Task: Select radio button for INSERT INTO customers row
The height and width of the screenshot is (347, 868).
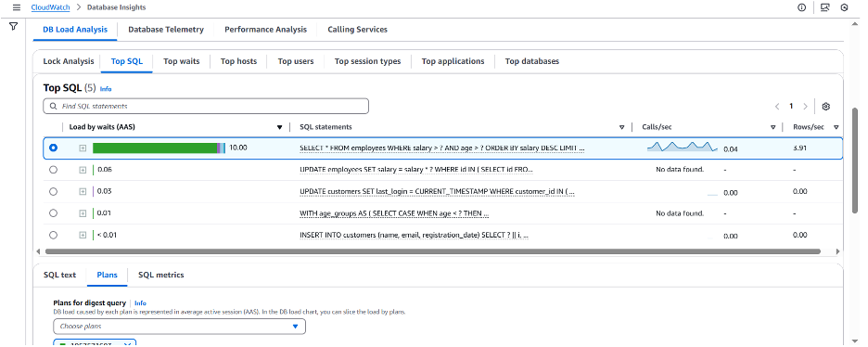Action: [x=53, y=235]
